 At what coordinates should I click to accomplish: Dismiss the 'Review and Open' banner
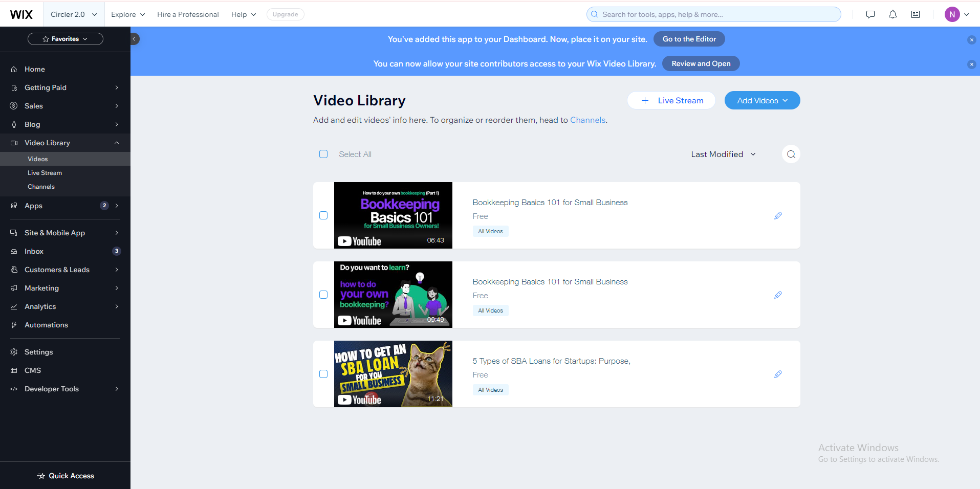pos(971,64)
